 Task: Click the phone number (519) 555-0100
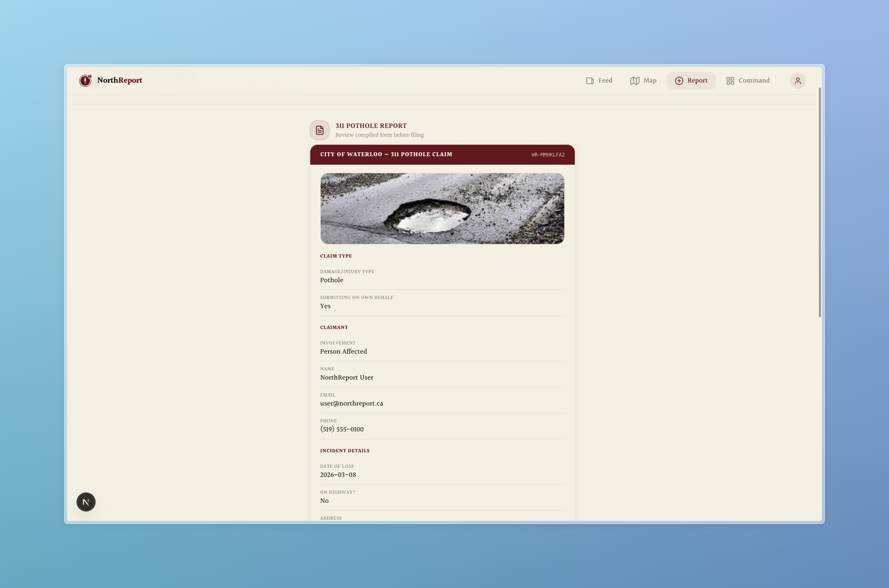tap(342, 429)
